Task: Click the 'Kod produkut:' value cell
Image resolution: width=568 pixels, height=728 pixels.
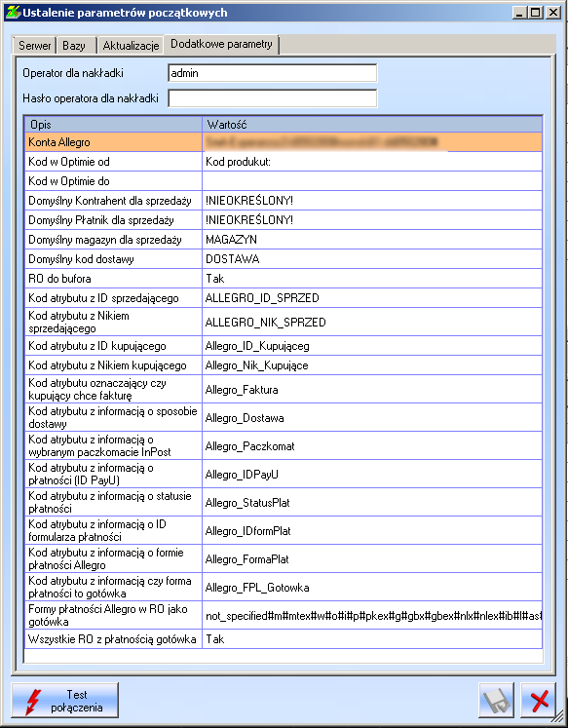Action: pyautogui.click(x=372, y=162)
